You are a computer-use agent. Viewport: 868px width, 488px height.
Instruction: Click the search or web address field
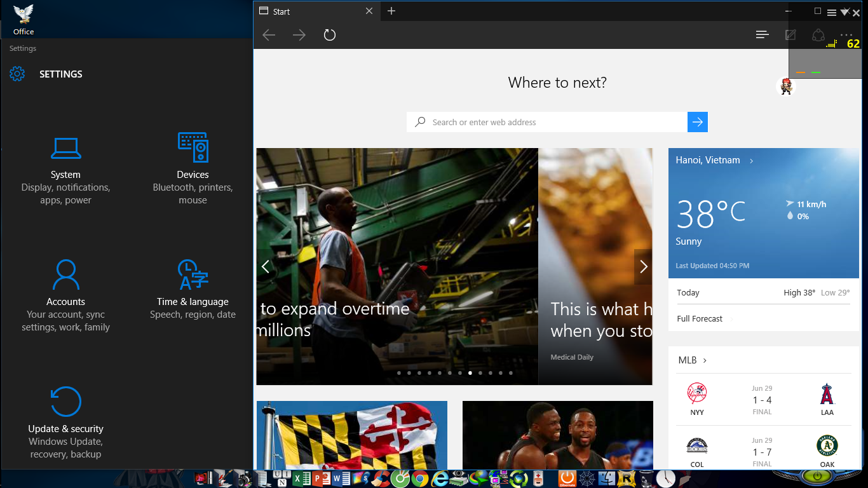pos(547,122)
